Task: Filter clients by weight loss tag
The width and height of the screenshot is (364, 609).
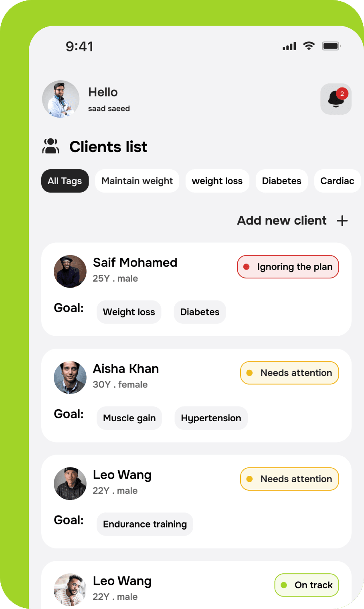Action: tap(217, 181)
